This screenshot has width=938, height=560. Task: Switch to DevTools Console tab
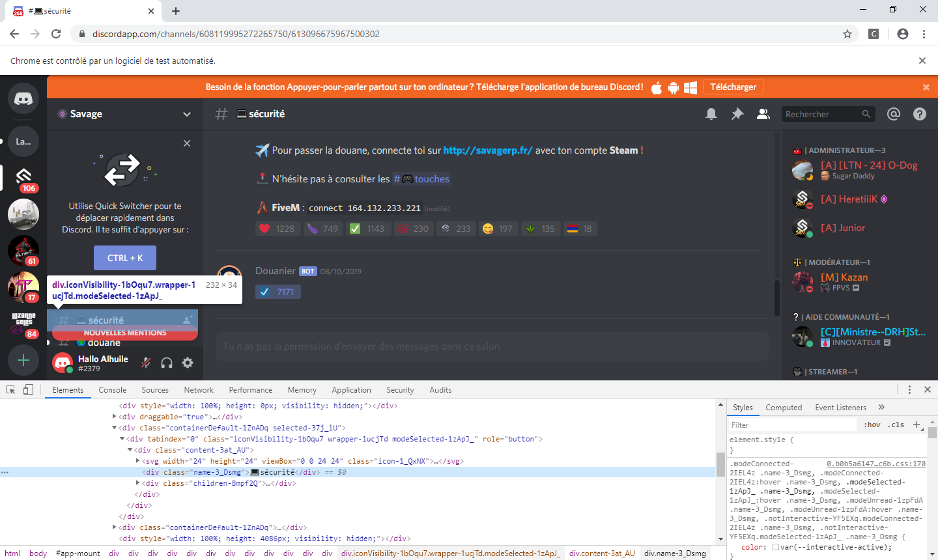113,390
